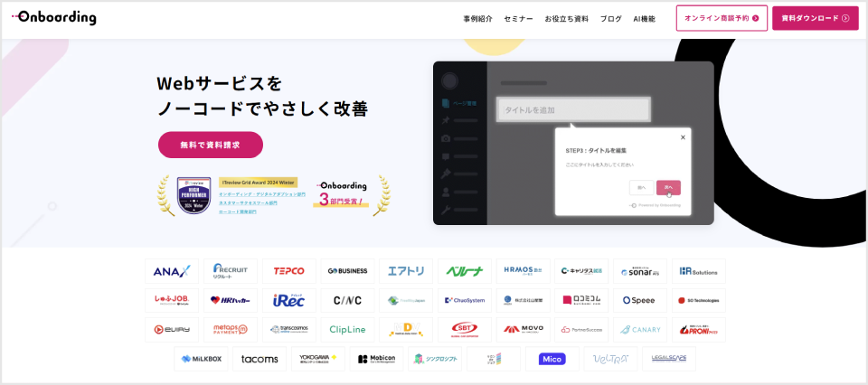The image size is (868, 385).
Task: Click the High Performer award badge
Action: 193,195
